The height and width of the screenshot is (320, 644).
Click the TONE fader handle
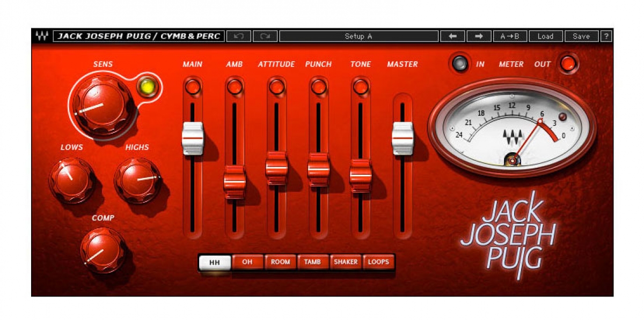tap(361, 176)
